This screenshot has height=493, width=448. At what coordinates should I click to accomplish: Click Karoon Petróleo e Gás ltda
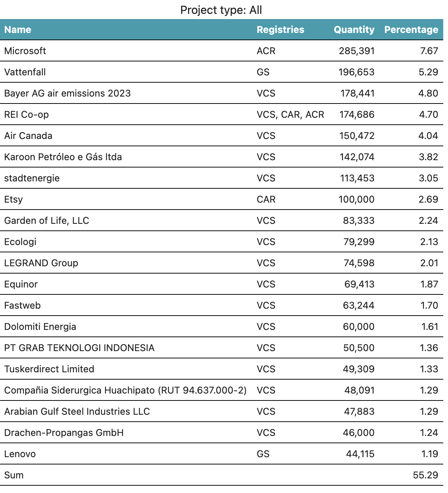coord(63,157)
